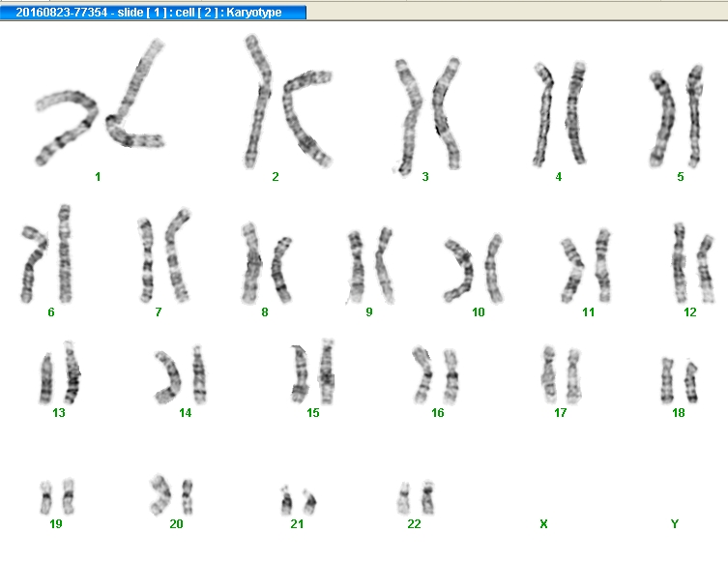Select the Karyotype title tab
The height and width of the screenshot is (563, 728).
tap(153, 12)
